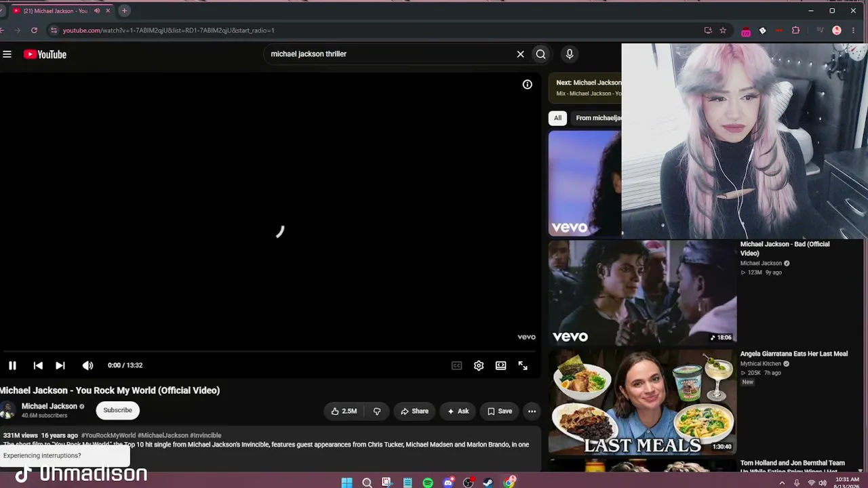Open the #YouRockMyWorld hashtag link
The height and width of the screenshot is (488, 868).
pyautogui.click(x=108, y=435)
